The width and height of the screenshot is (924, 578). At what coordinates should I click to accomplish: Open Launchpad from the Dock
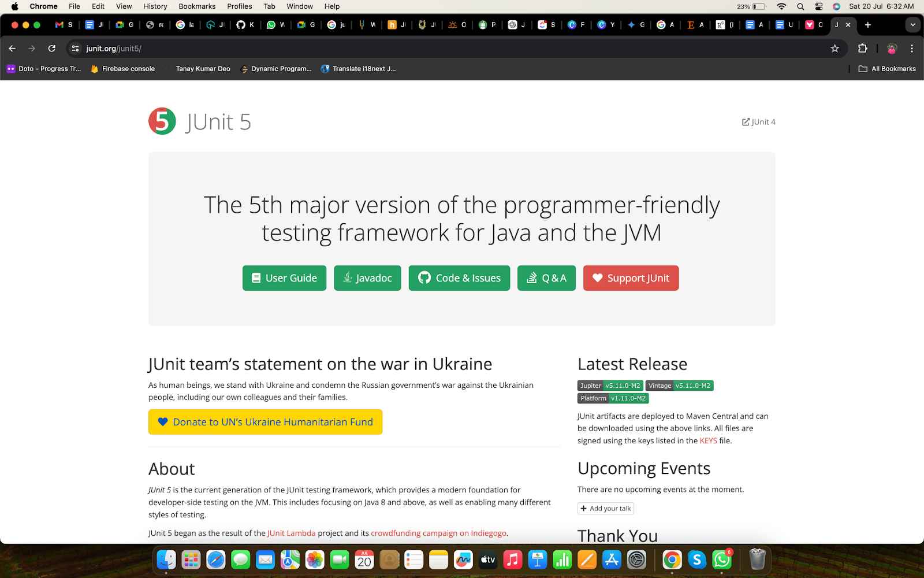[x=191, y=560]
